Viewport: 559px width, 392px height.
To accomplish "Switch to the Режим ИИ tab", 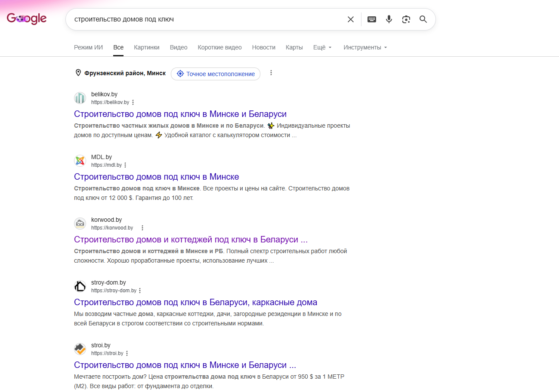I will pyautogui.click(x=88, y=47).
